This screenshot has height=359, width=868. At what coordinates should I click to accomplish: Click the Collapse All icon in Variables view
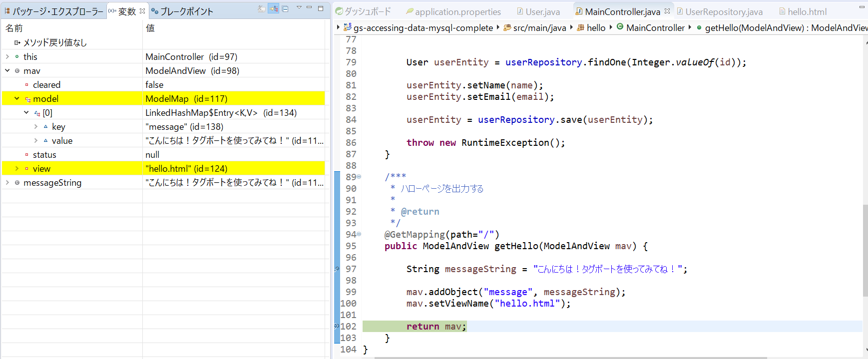[x=285, y=9]
